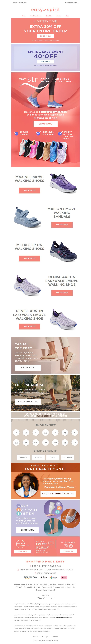Click the Klarna payment badge
This screenshot has width=91, height=644.
64,577
